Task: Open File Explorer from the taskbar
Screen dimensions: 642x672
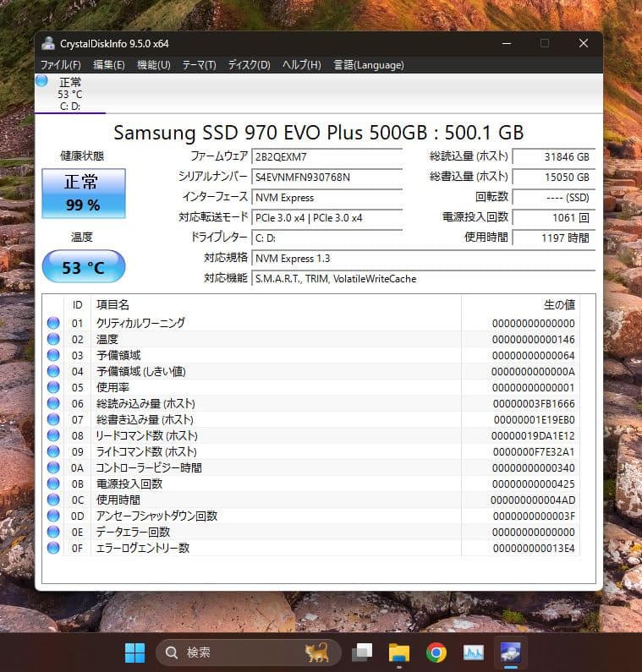Action: (399, 653)
